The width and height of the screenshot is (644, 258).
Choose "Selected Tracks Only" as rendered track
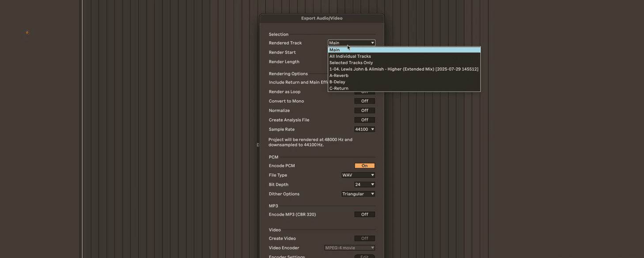click(351, 62)
